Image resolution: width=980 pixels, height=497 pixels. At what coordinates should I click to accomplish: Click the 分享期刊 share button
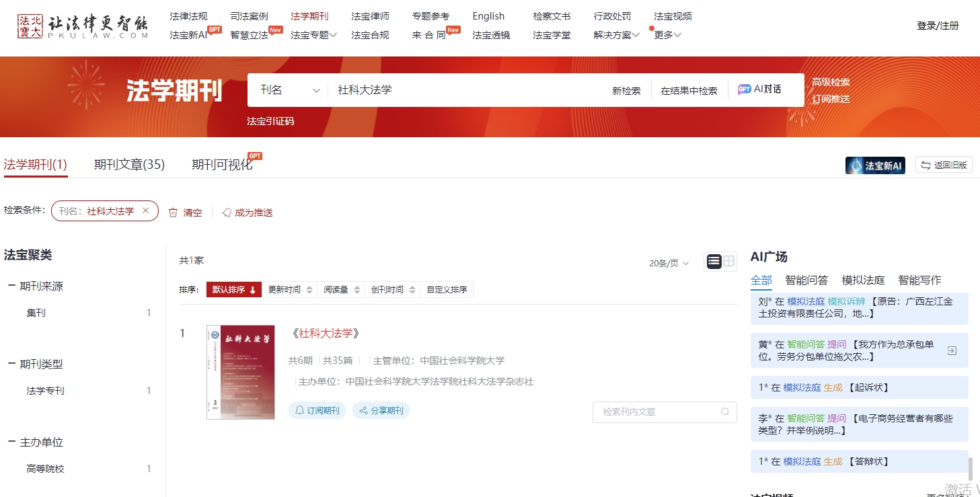(x=381, y=410)
